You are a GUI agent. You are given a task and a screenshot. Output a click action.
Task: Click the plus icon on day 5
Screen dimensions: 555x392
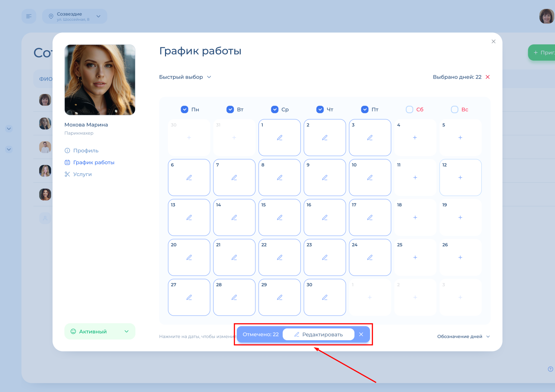coord(460,138)
